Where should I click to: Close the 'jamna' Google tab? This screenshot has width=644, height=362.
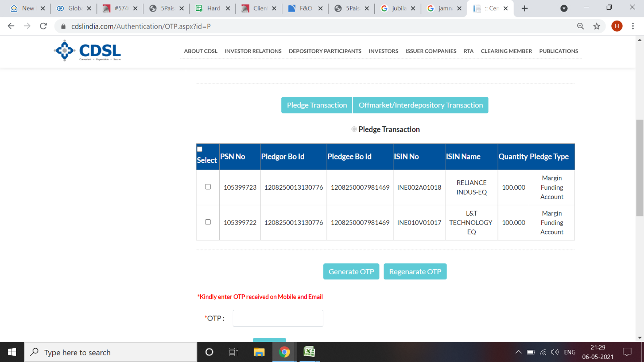(459, 8)
